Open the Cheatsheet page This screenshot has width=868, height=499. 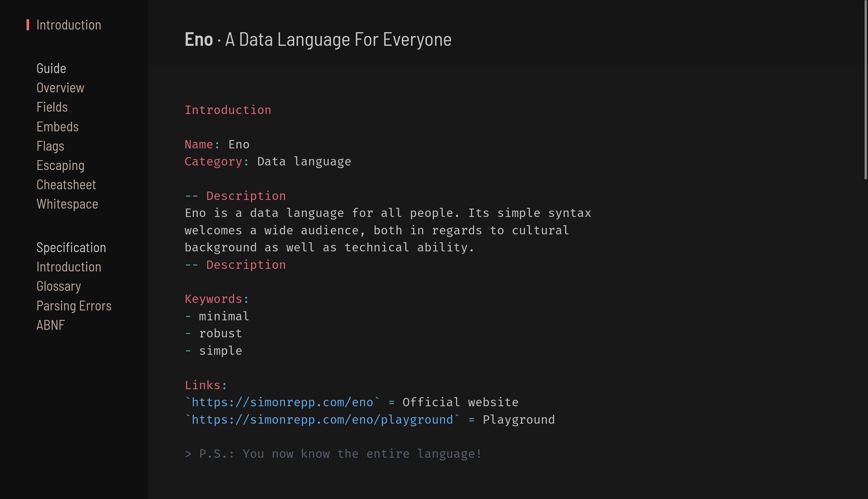66,184
